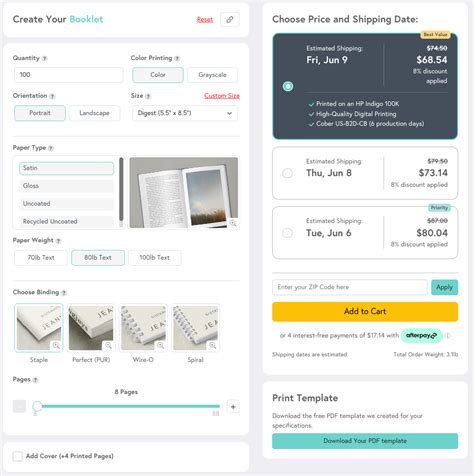Pick Recycled Uncoated in paper list
The height and width of the screenshot is (476, 474).
[x=66, y=221]
